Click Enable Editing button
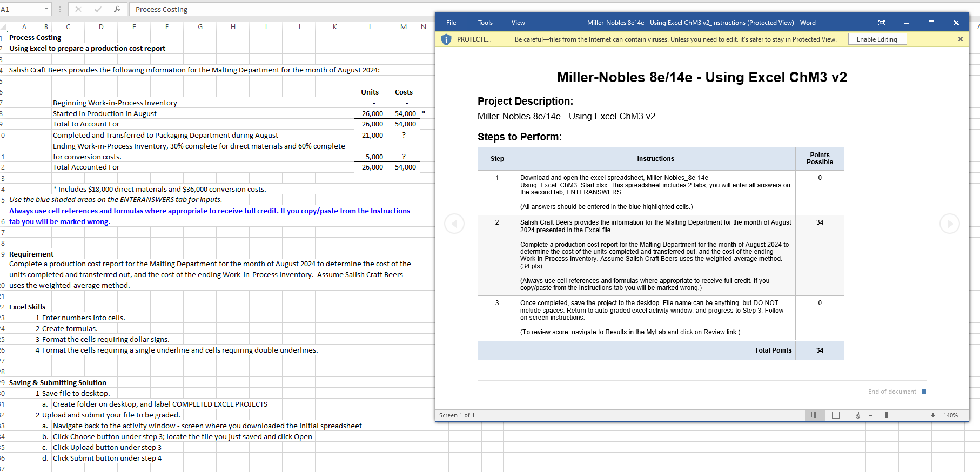This screenshot has height=472, width=980. (877, 39)
